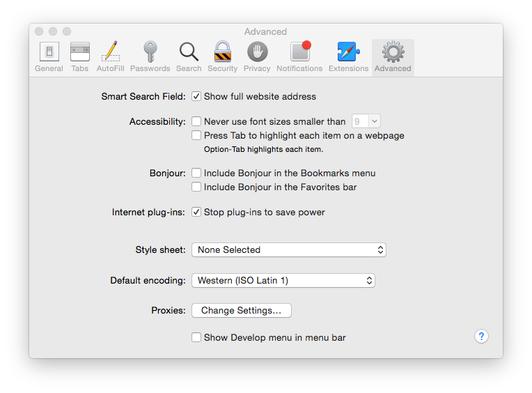Open the Passwords key icon pane
This screenshot has height=393, width=532.
pyautogui.click(x=150, y=56)
